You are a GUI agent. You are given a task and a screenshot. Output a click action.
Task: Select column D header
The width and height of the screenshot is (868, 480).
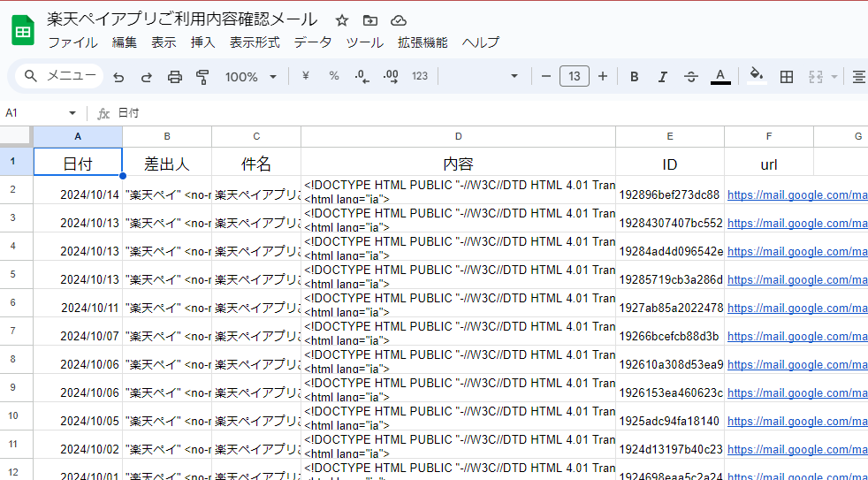(458, 136)
